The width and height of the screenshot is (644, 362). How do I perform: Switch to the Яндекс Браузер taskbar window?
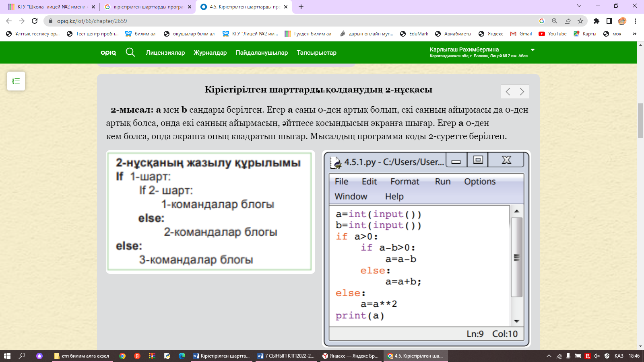[x=351, y=356]
